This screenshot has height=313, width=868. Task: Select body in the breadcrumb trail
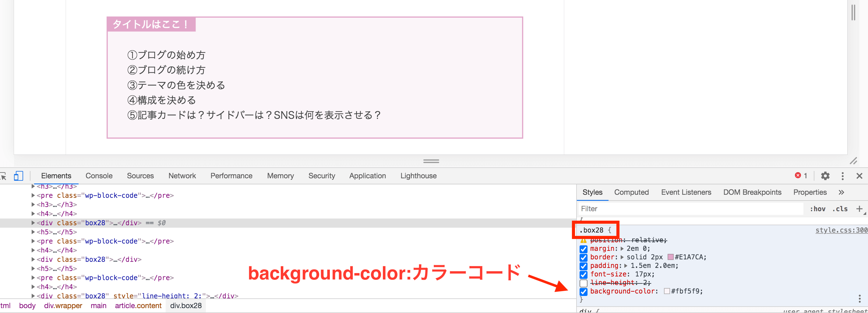[27, 306]
